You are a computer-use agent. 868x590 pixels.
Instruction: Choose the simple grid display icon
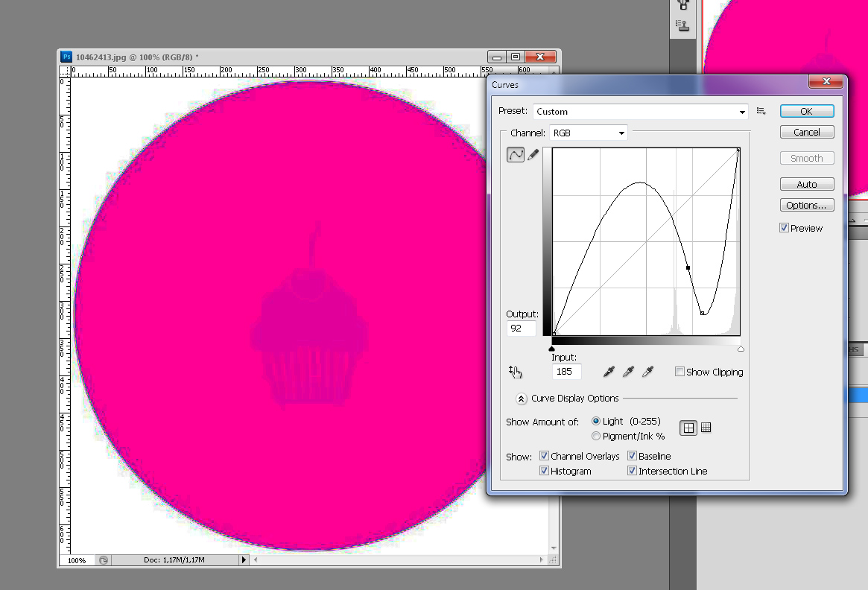[688, 428]
